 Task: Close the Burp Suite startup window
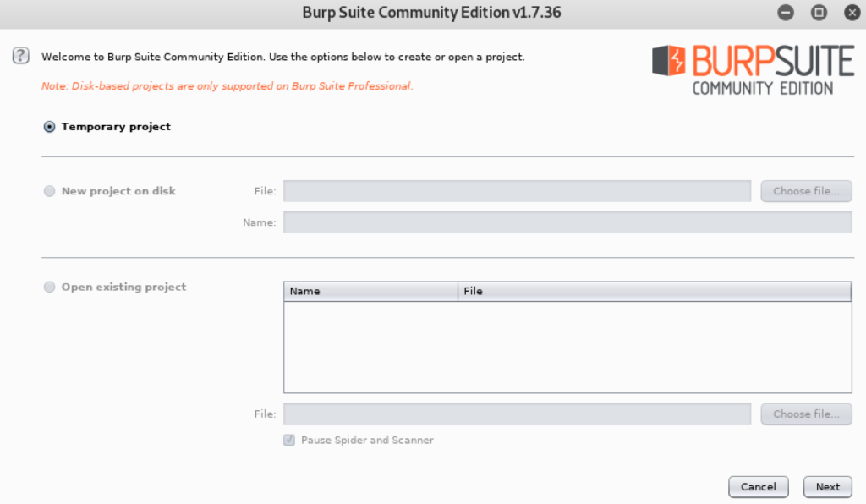852,12
